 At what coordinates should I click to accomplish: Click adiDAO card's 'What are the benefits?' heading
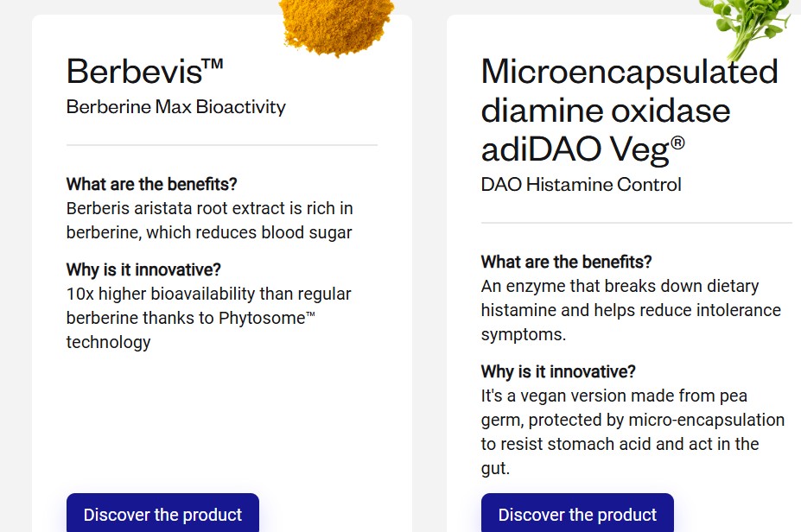click(567, 262)
